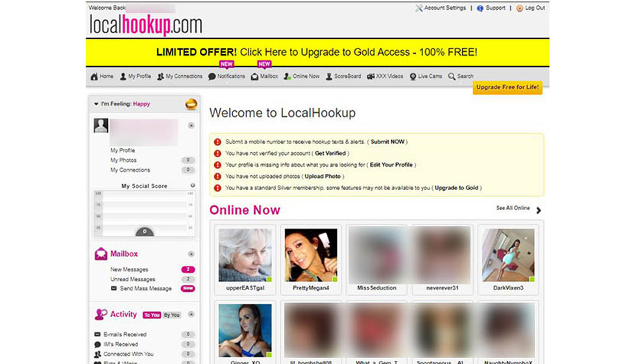Click the Edit Your Profile link
Image resolution: width=623 pixels, height=364 pixels.
click(x=391, y=165)
